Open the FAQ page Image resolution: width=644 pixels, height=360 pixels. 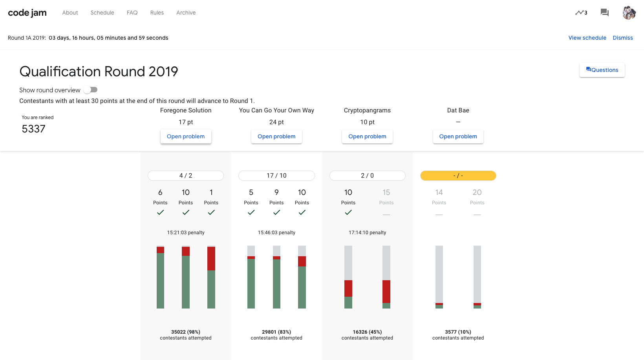pyautogui.click(x=132, y=13)
